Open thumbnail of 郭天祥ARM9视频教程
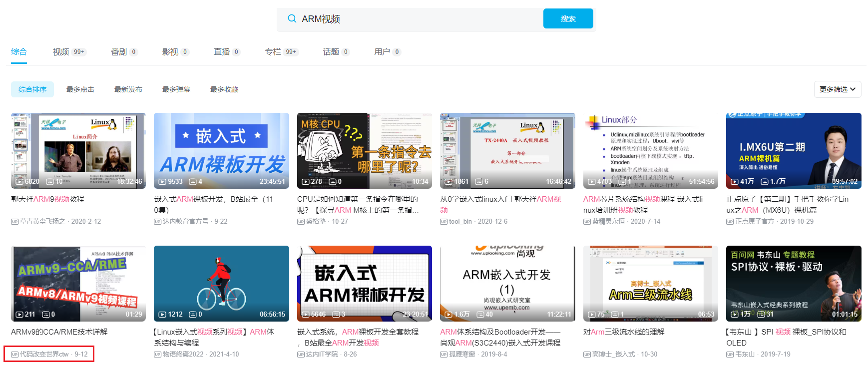 (78, 151)
